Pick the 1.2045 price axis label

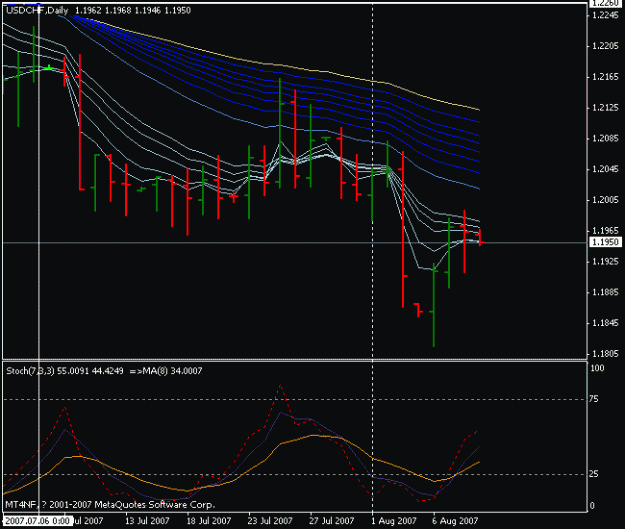pos(605,169)
